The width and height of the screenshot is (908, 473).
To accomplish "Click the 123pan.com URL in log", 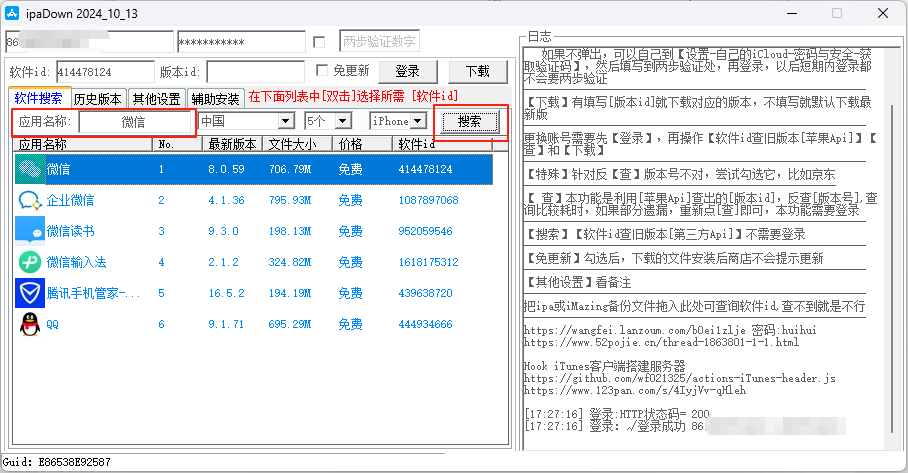I will coord(635,390).
